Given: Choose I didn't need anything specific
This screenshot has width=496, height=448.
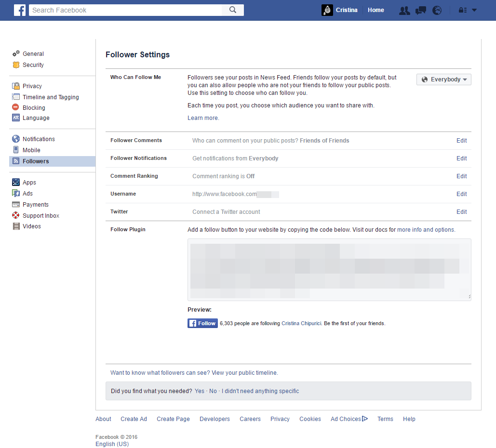Looking at the screenshot, I should pyautogui.click(x=260, y=391).
